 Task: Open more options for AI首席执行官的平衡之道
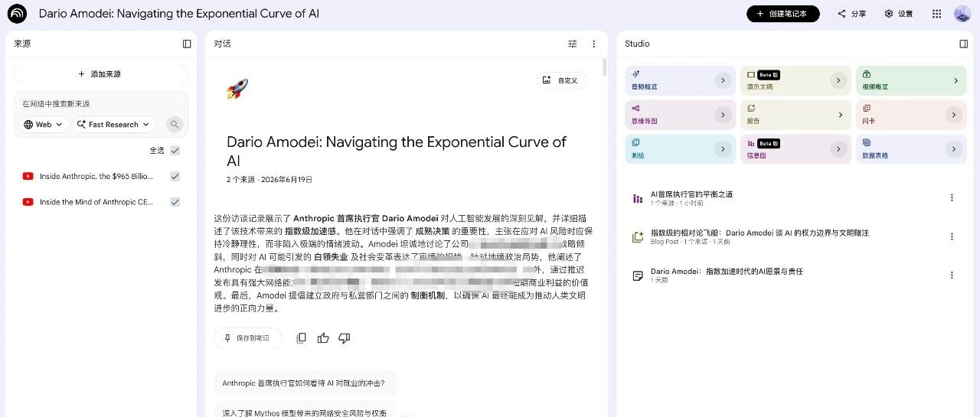click(952, 197)
